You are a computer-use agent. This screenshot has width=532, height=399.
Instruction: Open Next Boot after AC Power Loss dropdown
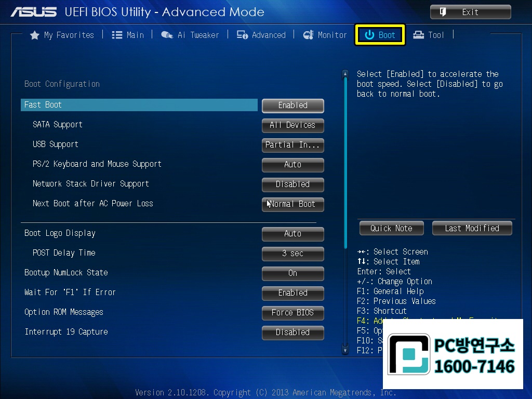coord(293,204)
